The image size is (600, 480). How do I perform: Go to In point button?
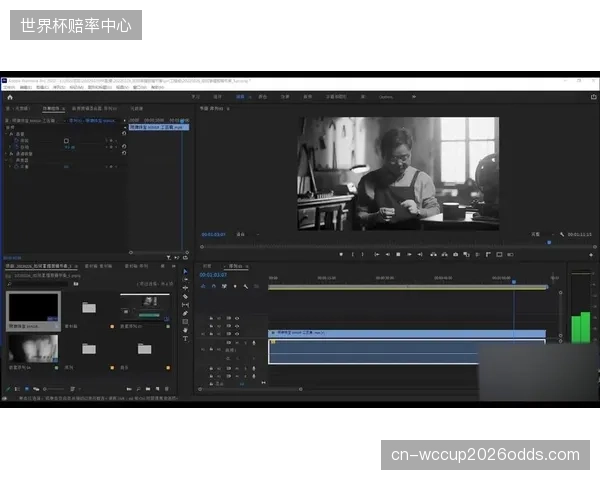point(377,255)
